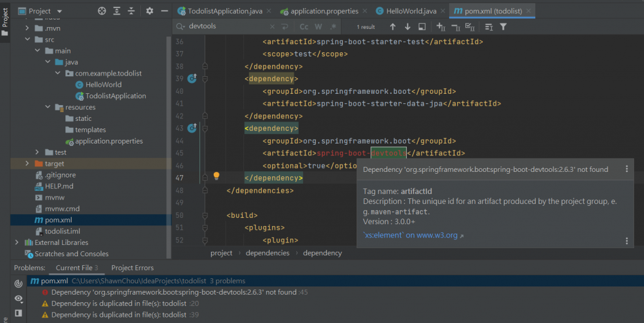Select HelloWorld class in project tree

click(x=99, y=84)
